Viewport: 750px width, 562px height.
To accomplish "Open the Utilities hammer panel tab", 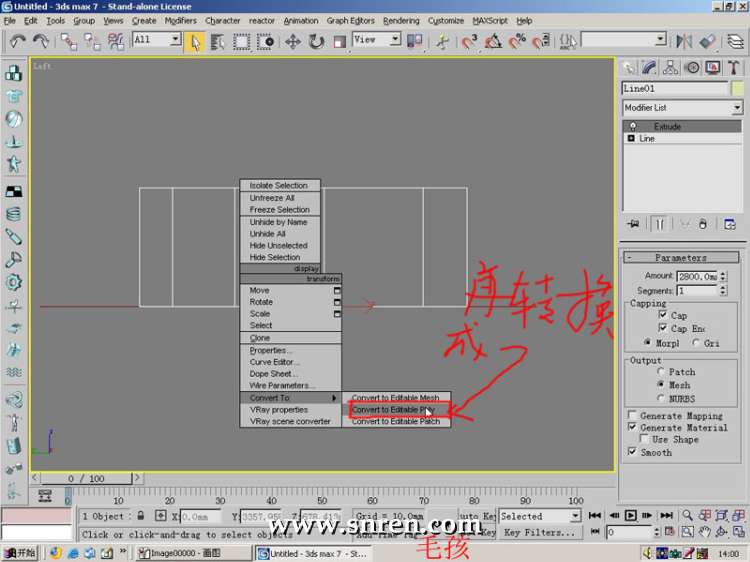I will [x=734, y=67].
